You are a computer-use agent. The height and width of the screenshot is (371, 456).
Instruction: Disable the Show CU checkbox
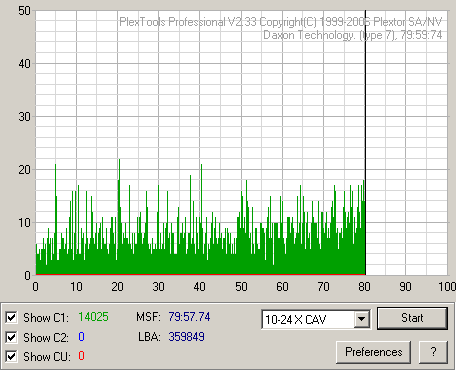point(11,356)
